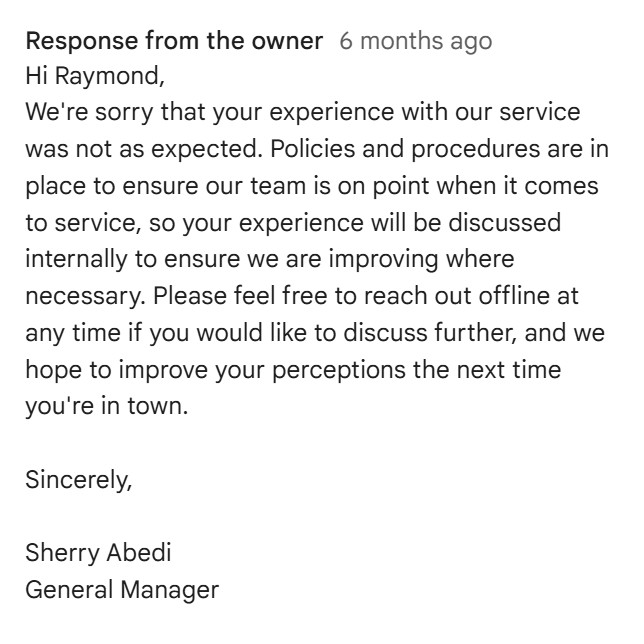Click the "General Manager" title
This screenshot has height=644, width=644.
click(121, 589)
